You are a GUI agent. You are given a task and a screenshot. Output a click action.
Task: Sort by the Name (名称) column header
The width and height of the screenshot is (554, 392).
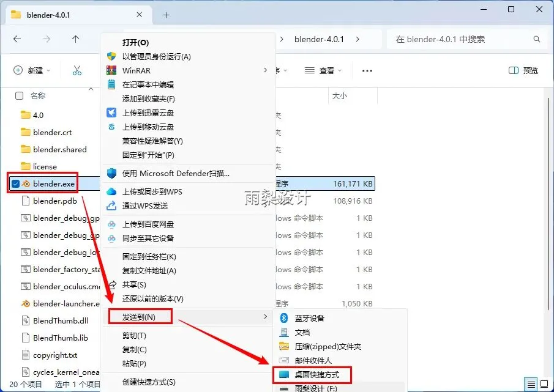pyautogui.click(x=38, y=95)
